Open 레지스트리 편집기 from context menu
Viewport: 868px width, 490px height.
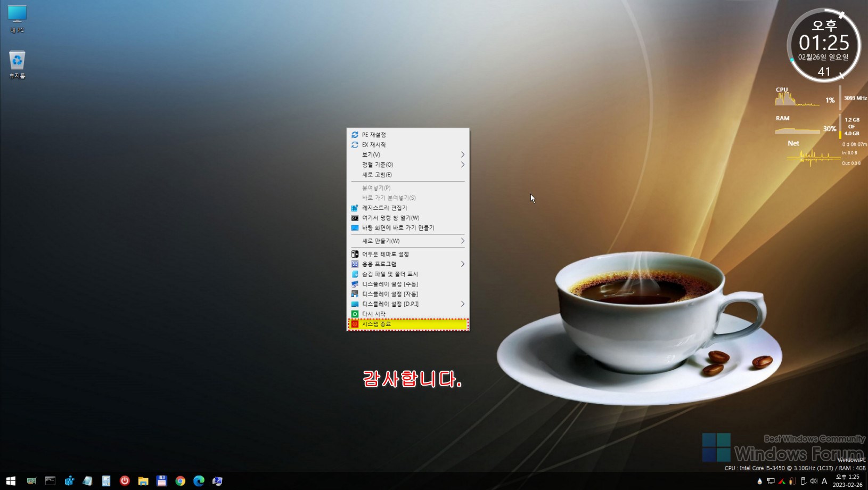pos(408,208)
